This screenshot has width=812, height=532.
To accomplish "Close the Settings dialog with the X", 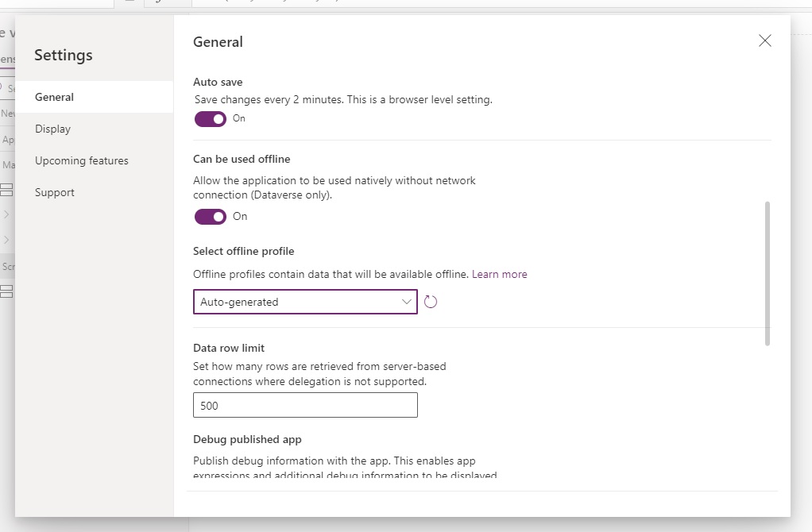I will click(764, 41).
